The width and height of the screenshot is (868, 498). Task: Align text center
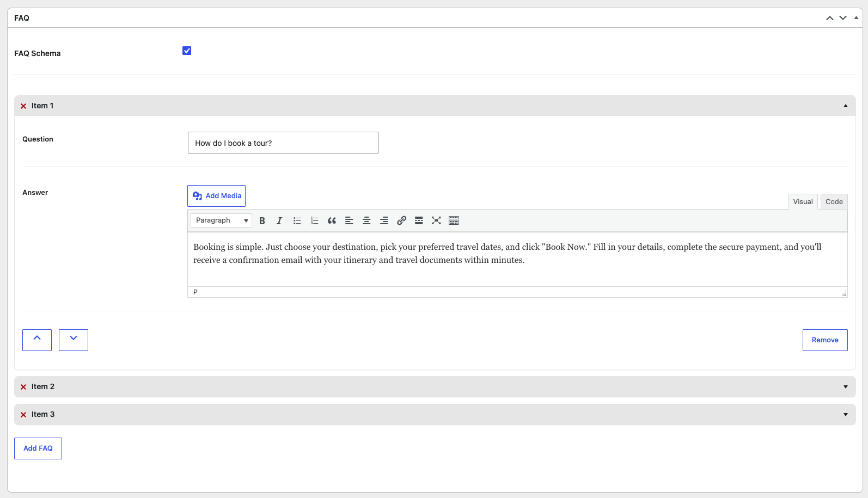pyautogui.click(x=366, y=220)
